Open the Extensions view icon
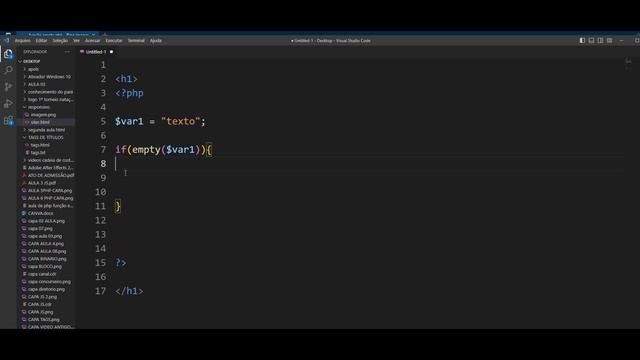Image resolution: width=640 pixels, height=360 pixels. (8, 120)
